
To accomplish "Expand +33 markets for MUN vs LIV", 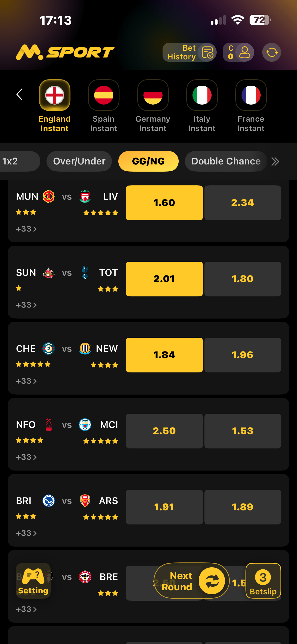I will pos(26,229).
